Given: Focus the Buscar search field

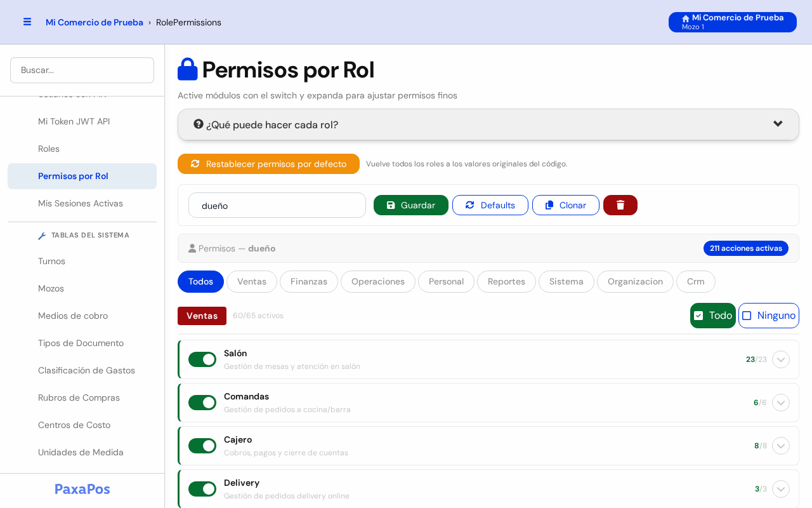Looking at the screenshot, I should click(x=82, y=70).
